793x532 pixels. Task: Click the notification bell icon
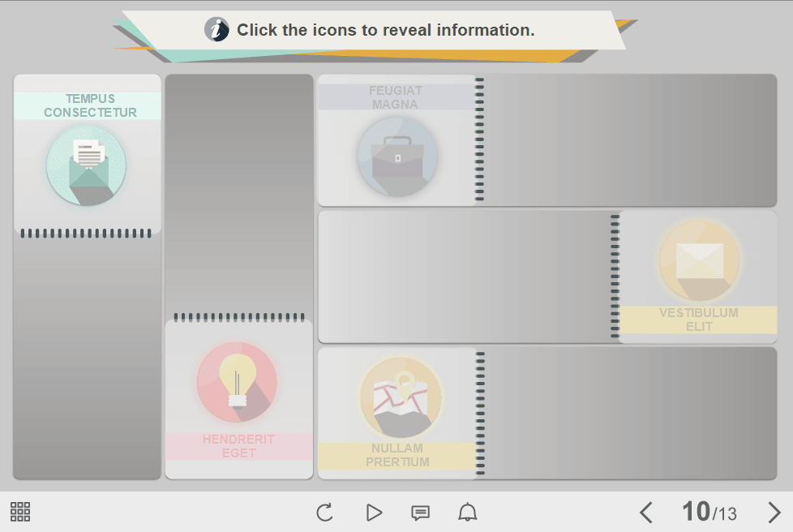pyautogui.click(x=468, y=513)
